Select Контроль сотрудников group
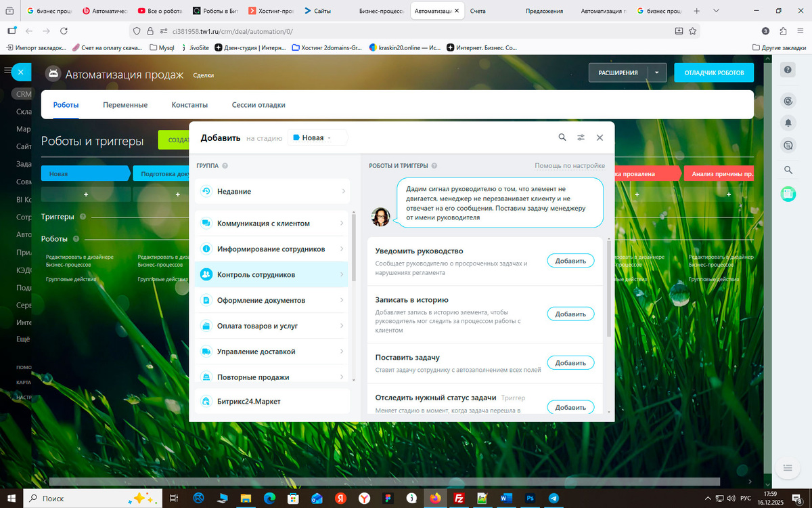 point(272,275)
